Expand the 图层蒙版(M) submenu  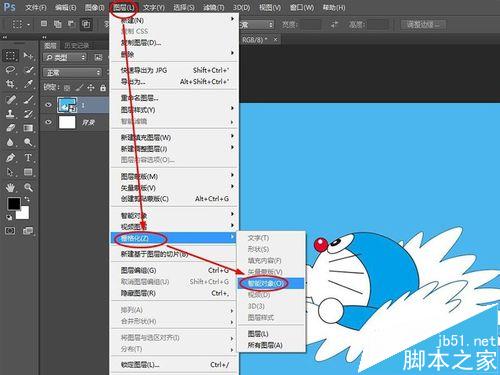coord(175,176)
